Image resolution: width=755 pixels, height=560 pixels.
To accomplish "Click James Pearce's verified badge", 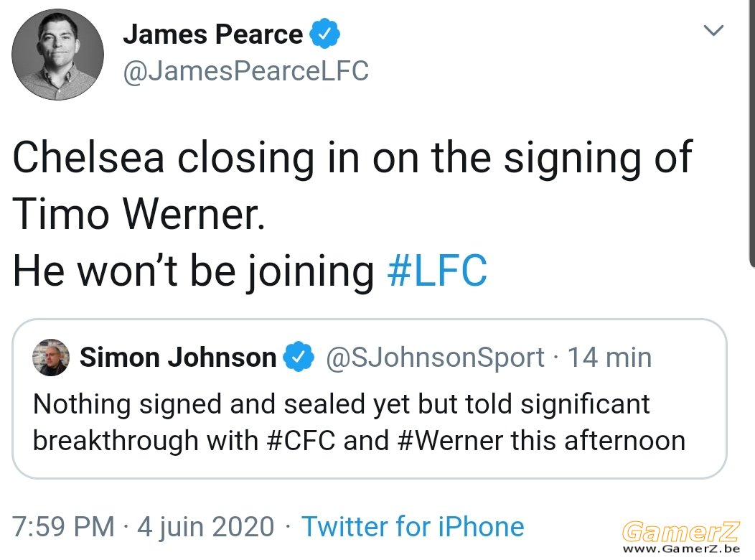I will click(324, 33).
